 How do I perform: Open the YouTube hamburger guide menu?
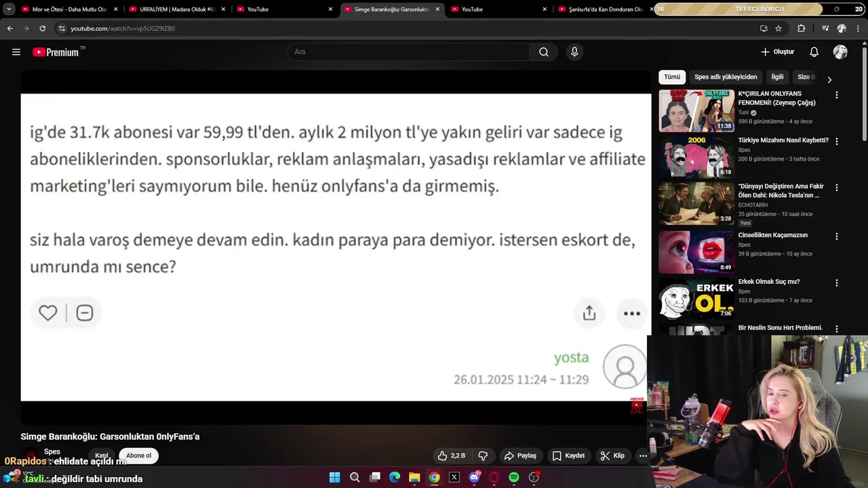[16, 52]
